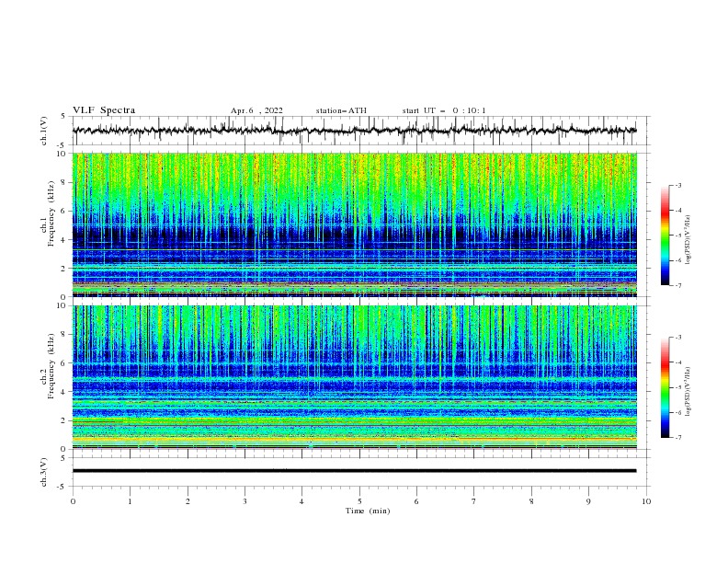728x563 pixels.
Task: Click the ch.2 spectrogram panel
Action: 355,377
